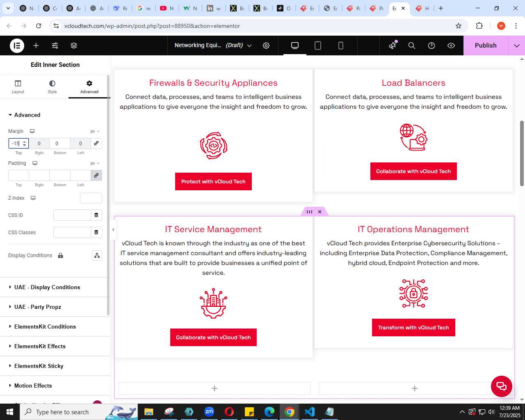Open Chrome extensions puzzle icon
This screenshot has width=525, height=420.
(479, 26)
